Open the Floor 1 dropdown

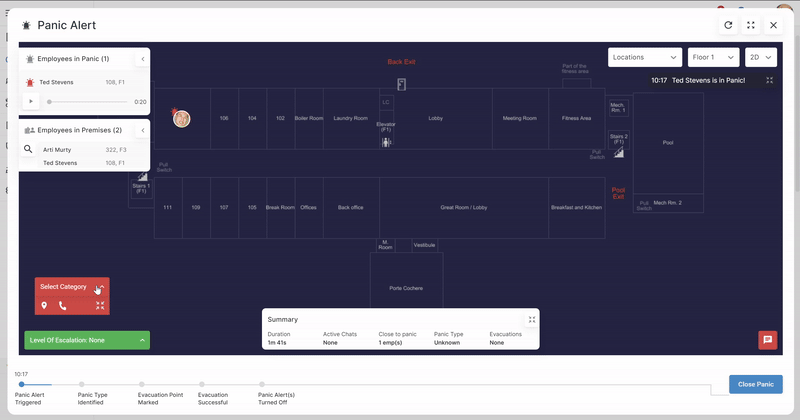713,58
